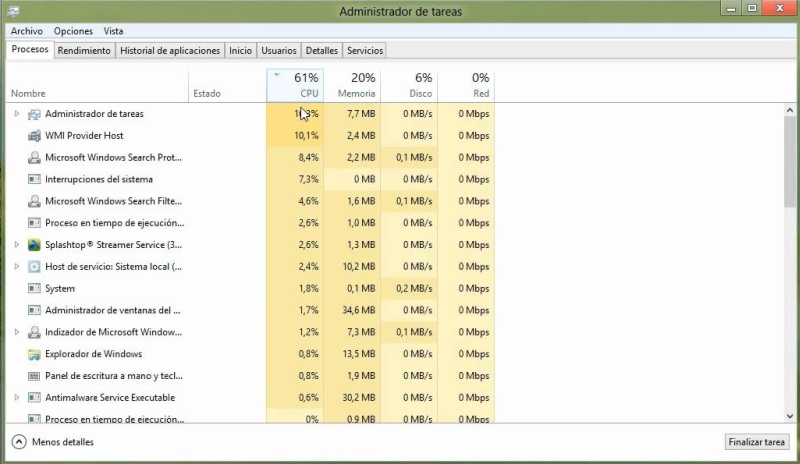This screenshot has width=800, height=464.
Task: Sort by the Disco column header
Action: [x=409, y=86]
